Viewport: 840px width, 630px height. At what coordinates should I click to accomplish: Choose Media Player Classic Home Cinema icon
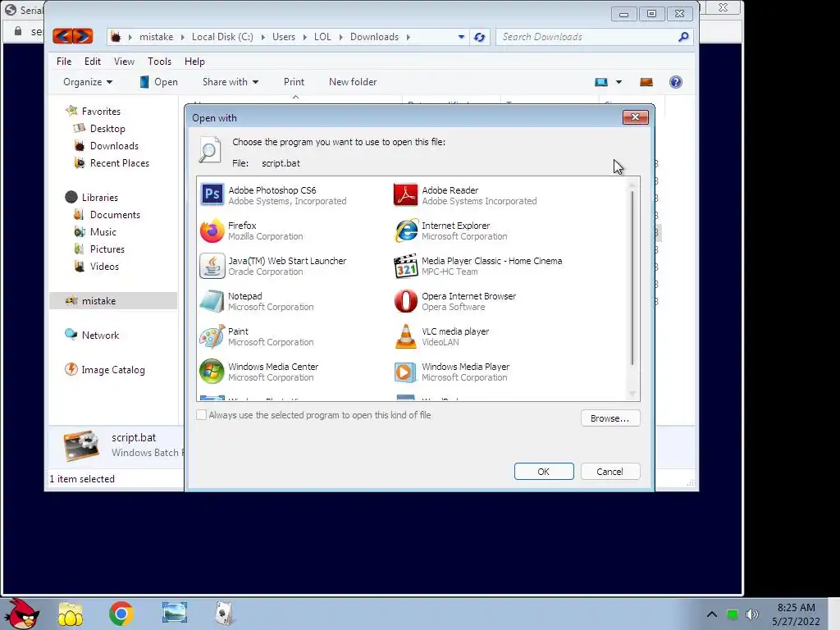405,266
